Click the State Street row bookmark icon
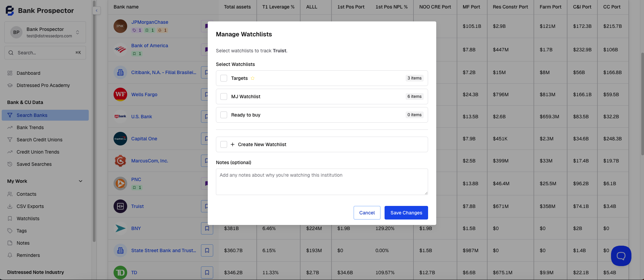This screenshot has height=280, width=644. point(207,250)
